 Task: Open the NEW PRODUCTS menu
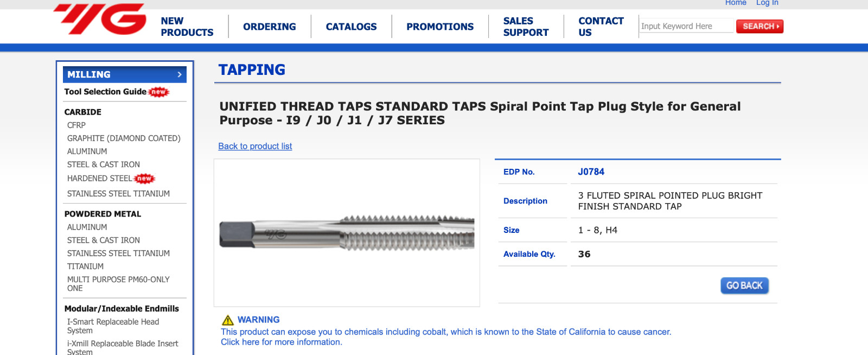click(x=187, y=27)
